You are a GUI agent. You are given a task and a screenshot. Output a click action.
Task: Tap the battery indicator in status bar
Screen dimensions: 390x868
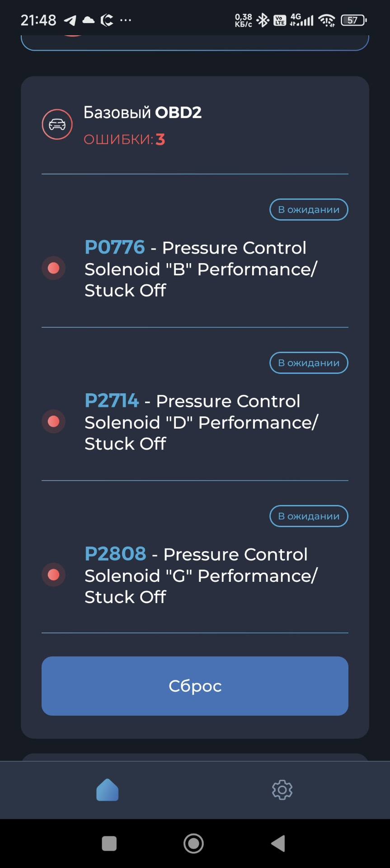(353, 20)
